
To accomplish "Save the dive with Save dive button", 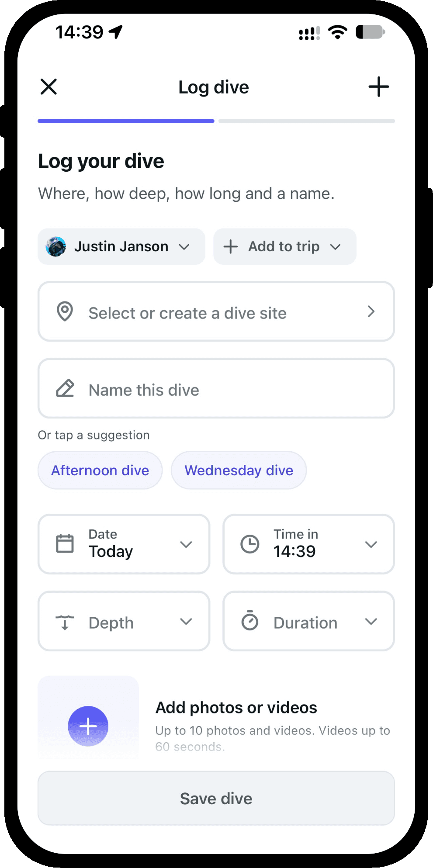I will pos(216,798).
